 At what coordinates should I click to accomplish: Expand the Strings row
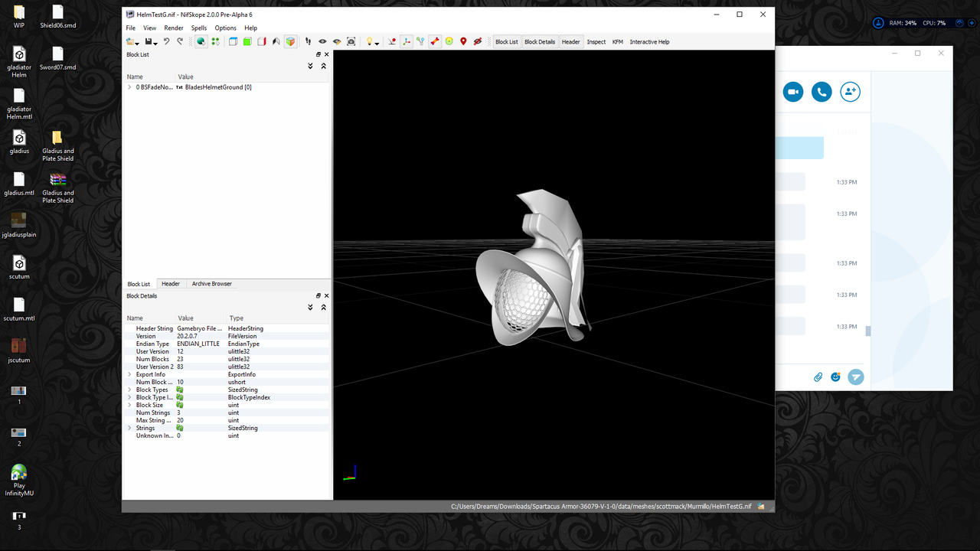[x=129, y=428]
